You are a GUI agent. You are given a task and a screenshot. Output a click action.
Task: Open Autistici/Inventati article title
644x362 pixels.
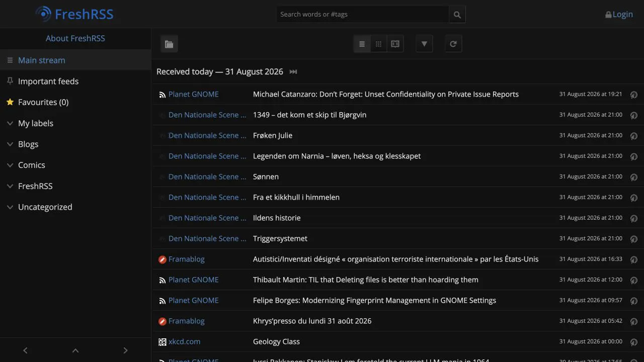395,259
